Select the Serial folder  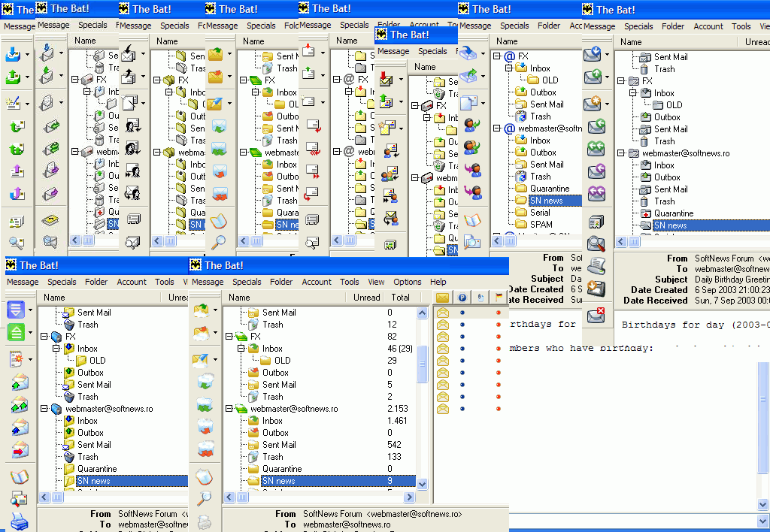tap(540, 213)
